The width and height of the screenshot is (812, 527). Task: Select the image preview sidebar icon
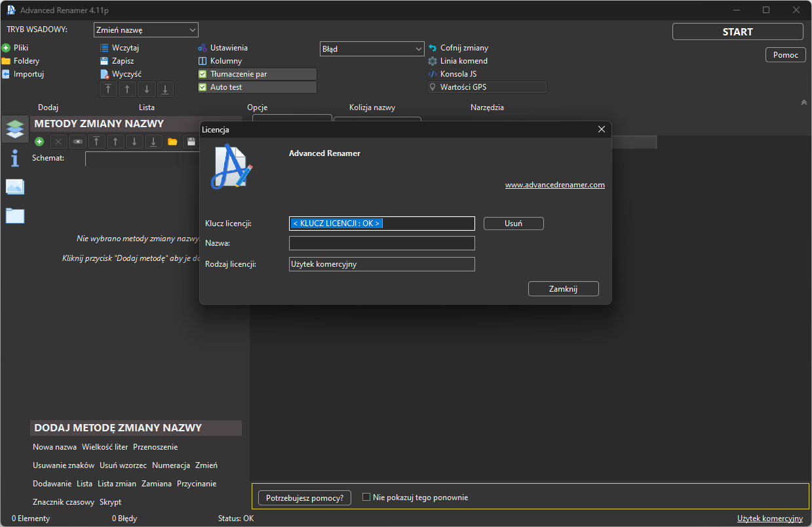point(15,187)
